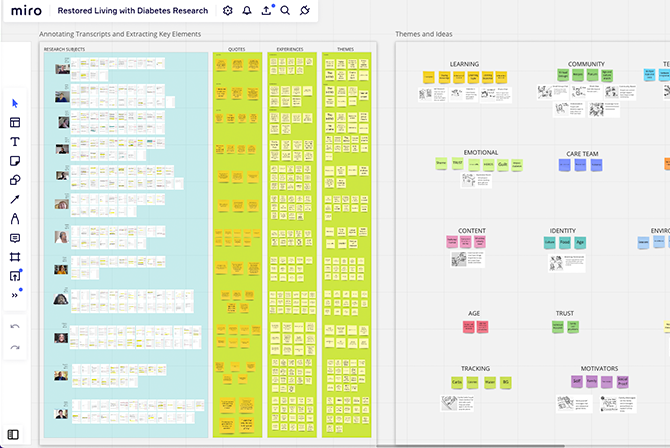Viewport: 670px width, 448px height.
Task: Select the CARE TEAM heading
Action: click(582, 154)
